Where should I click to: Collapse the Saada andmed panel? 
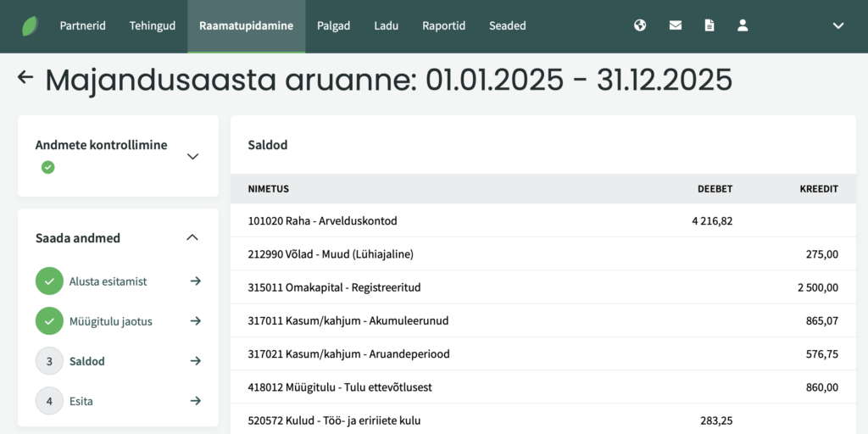192,237
